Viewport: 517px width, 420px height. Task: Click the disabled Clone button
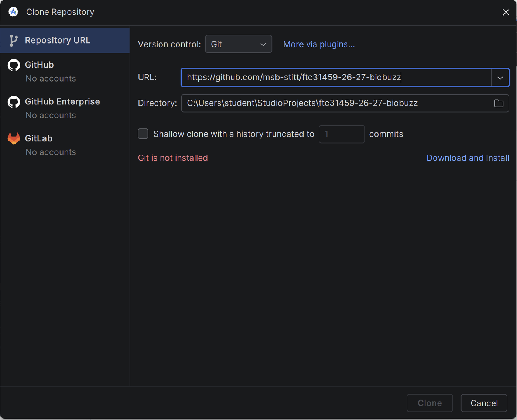(x=430, y=403)
